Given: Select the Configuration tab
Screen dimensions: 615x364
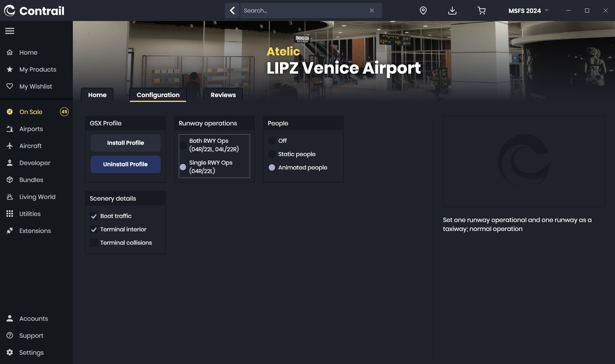Looking at the screenshot, I should pyautogui.click(x=158, y=95).
